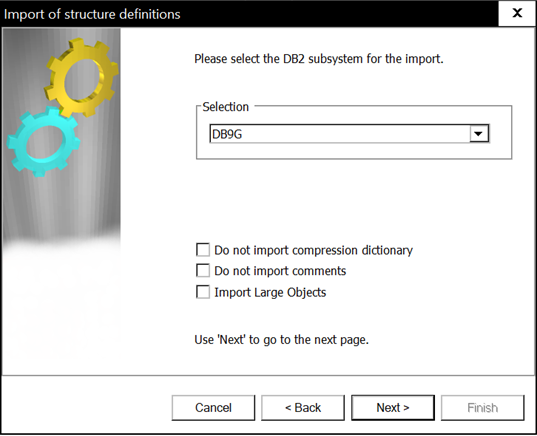
Task: Go back with the < Back button
Action: 303,408
